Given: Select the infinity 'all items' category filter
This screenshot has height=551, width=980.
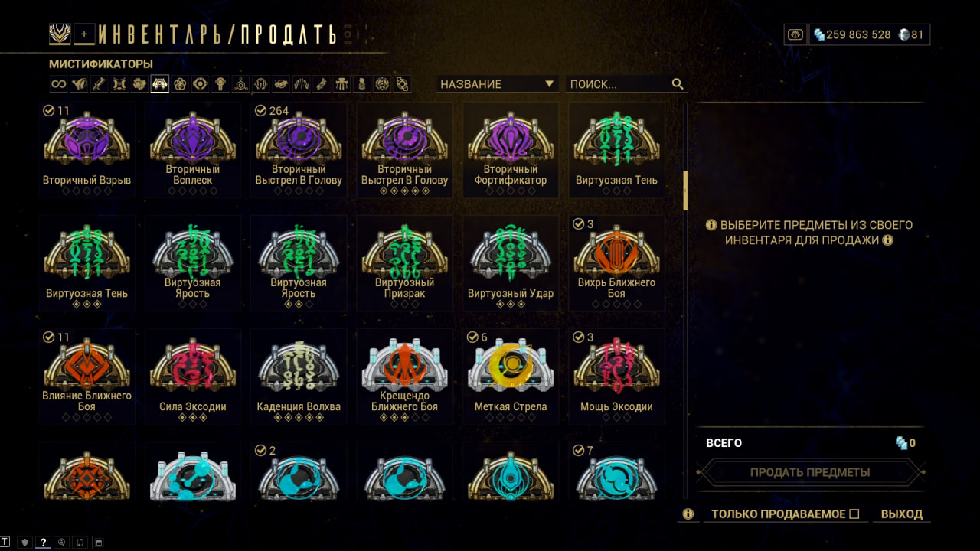Looking at the screenshot, I should point(59,84).
